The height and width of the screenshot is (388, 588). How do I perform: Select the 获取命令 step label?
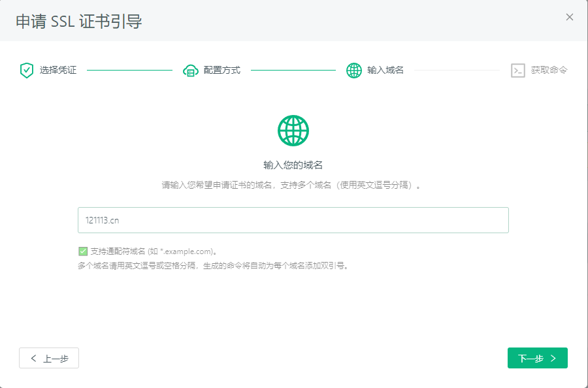coord(549,71)
